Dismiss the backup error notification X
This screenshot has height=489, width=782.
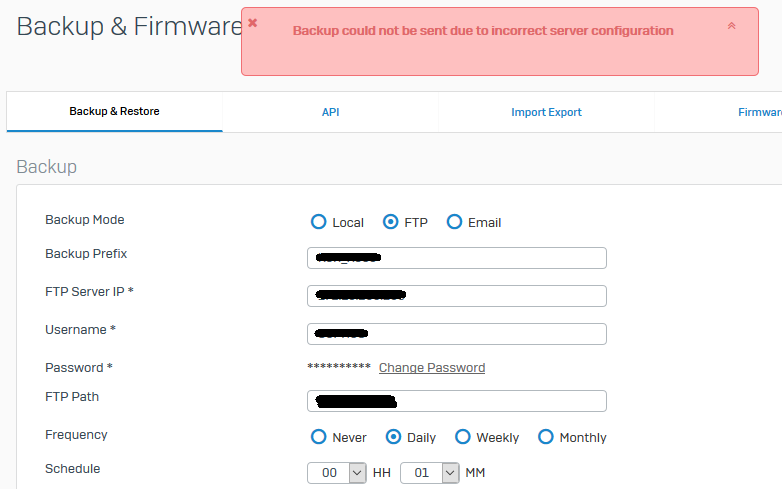pyautogui.click(x=253, y=22)
